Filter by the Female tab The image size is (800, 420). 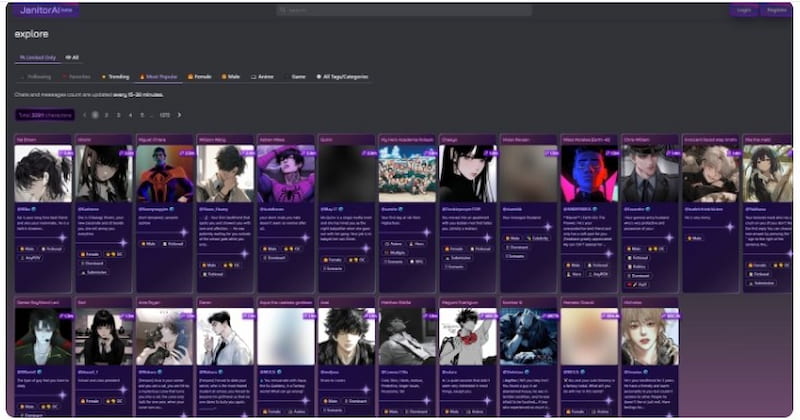pos(199,77)
